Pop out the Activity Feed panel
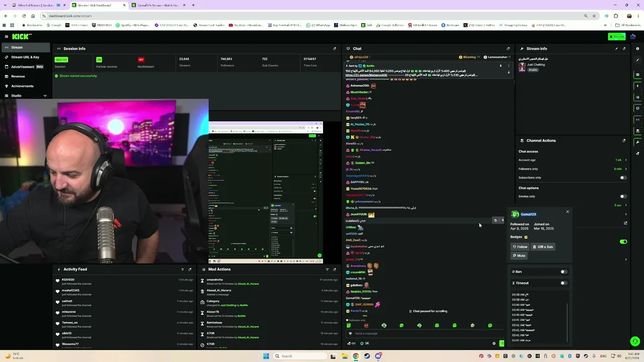This screenshot has height=362, width=644. 190,269
